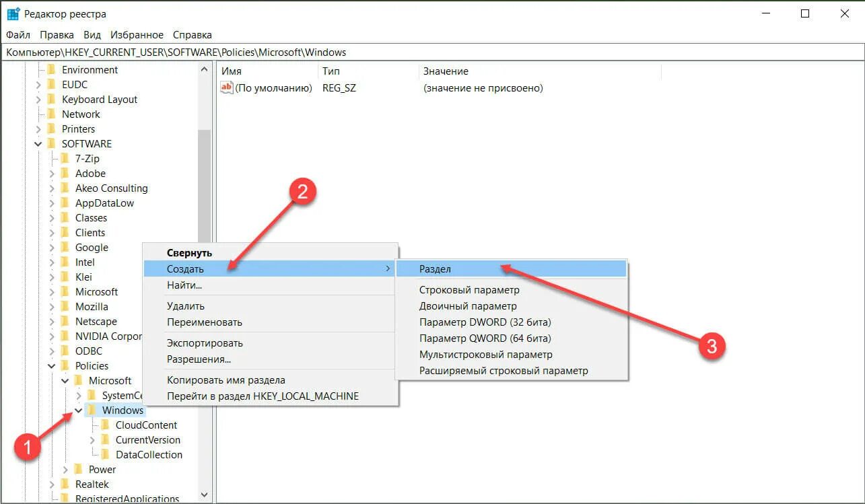The height and width of the screenshot is (504, 865).
Task: Click the ODBC key folder icon
Action: [x=65, y=351]
